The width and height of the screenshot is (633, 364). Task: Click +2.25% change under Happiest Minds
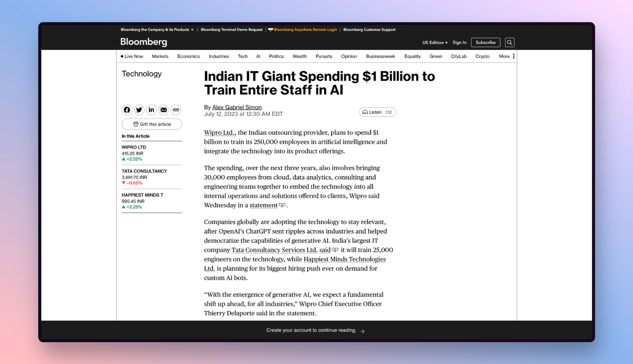click(132, 207)
